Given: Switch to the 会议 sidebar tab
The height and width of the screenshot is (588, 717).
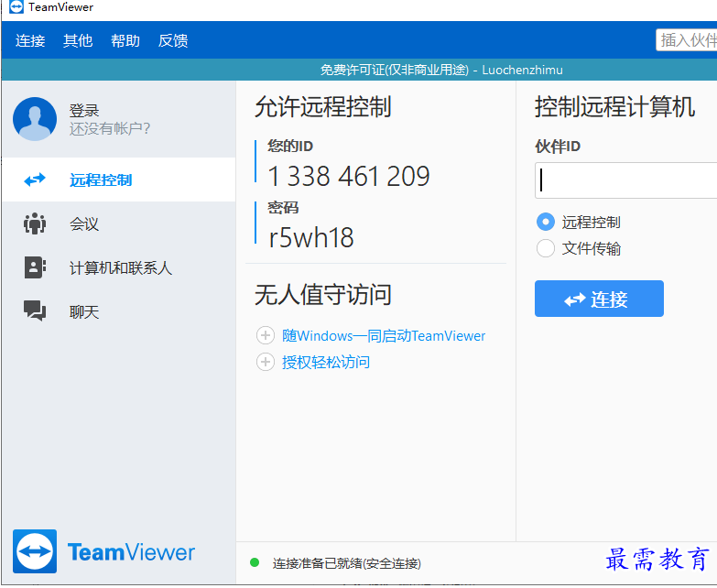Looking at the screenshot, I should click(119, 223).
